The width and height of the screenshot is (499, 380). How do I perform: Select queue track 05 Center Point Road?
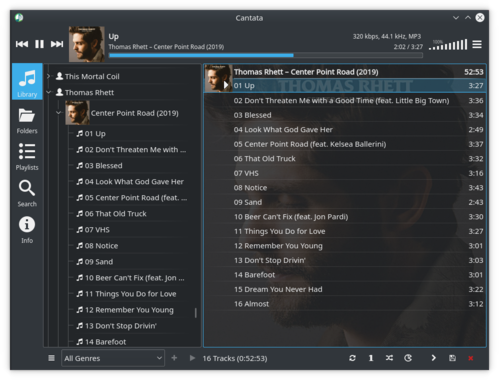(x=345, y=144)
